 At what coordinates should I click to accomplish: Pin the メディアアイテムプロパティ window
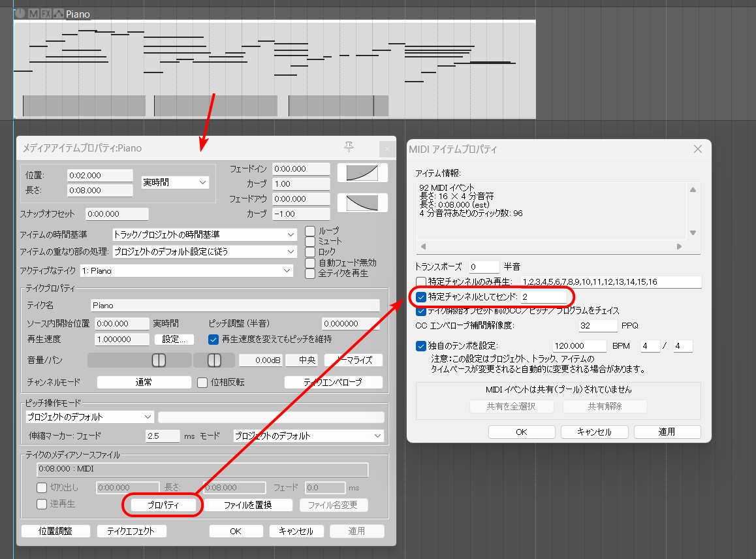point(349,147)
